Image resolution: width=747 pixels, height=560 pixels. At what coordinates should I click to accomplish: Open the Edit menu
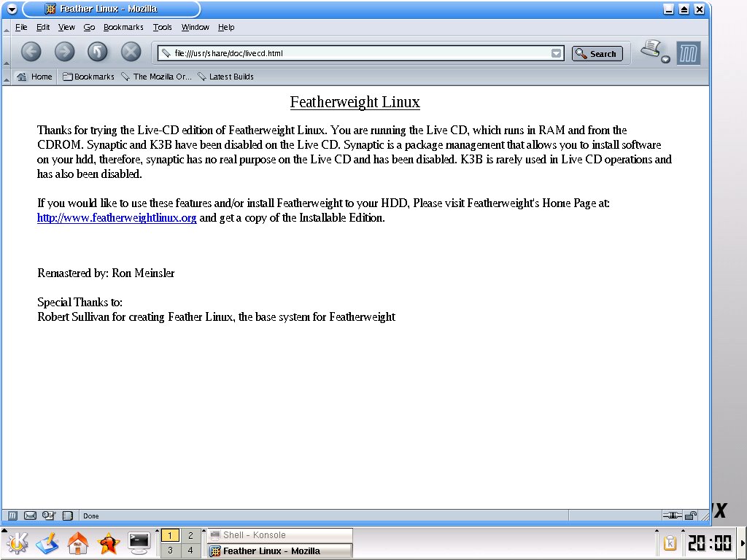tap(43, 27)
